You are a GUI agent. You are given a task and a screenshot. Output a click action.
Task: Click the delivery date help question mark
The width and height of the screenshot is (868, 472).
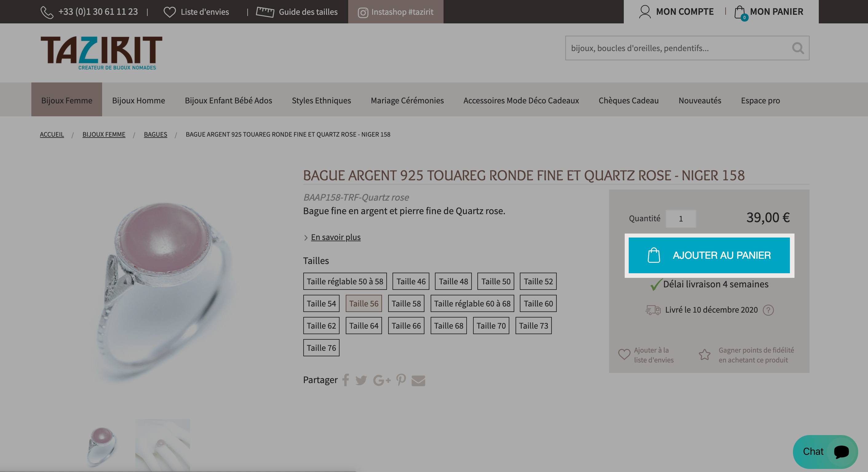tap(768, 310)
